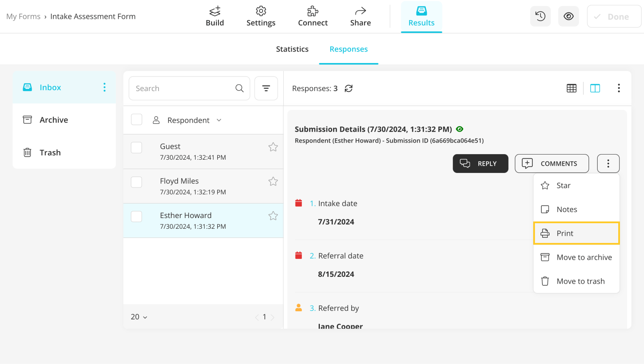The height and width of the screenshot is (364, 644).
Task: Open the Inbox kebab menu
Action: [104, 87]
